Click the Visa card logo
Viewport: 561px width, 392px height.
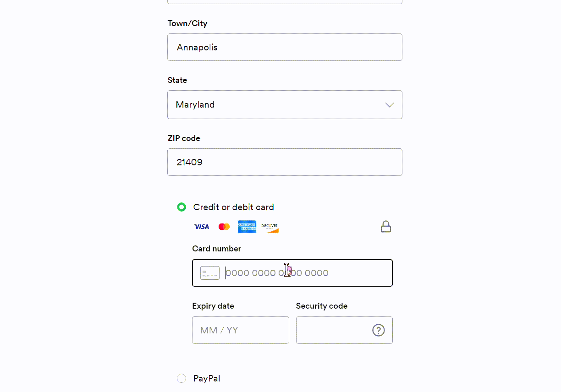pos(202,227)
